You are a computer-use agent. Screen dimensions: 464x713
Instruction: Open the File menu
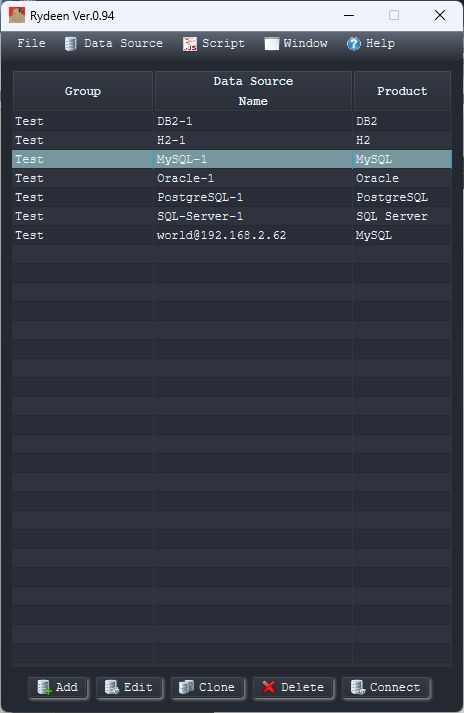tap(31, 43)
